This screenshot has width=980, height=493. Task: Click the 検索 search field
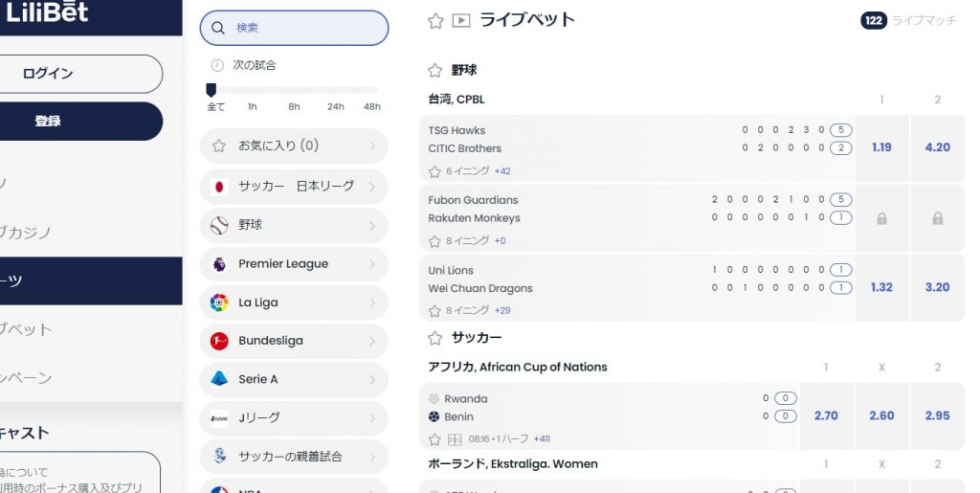tap(294, 28)
